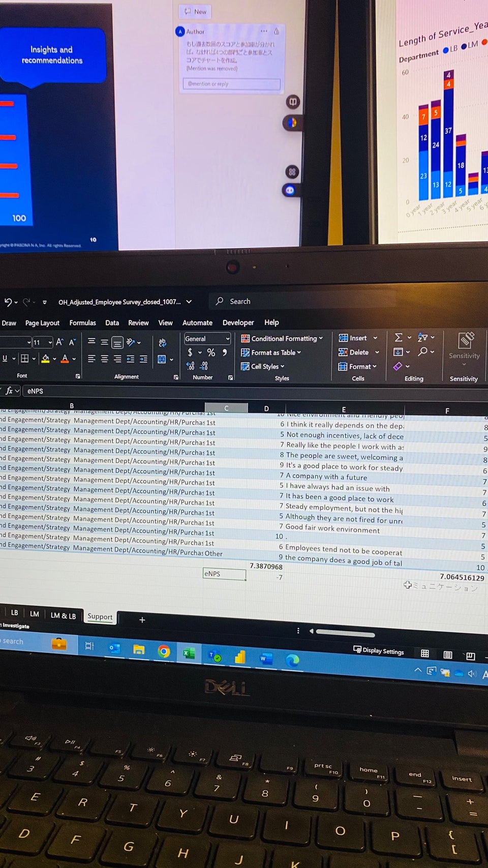
Task: Apply the yellow Fill Color swatch
Action: (x=46, y=359)
